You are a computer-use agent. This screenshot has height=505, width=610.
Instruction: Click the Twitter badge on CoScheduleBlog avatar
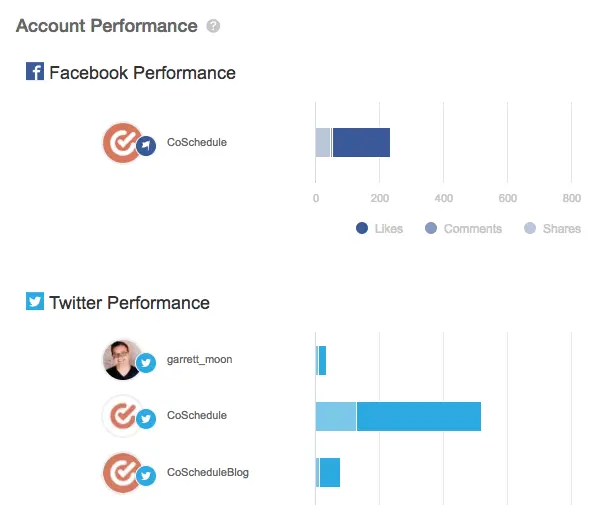point(146,476)
